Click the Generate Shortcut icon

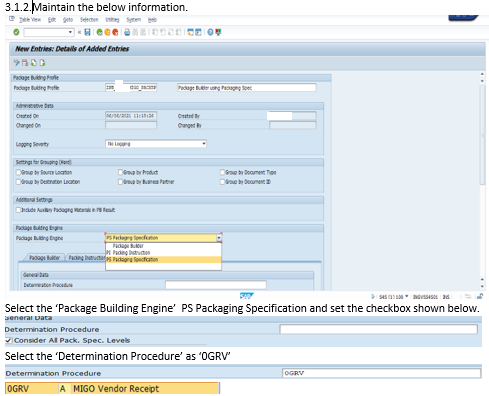[198, 32]
